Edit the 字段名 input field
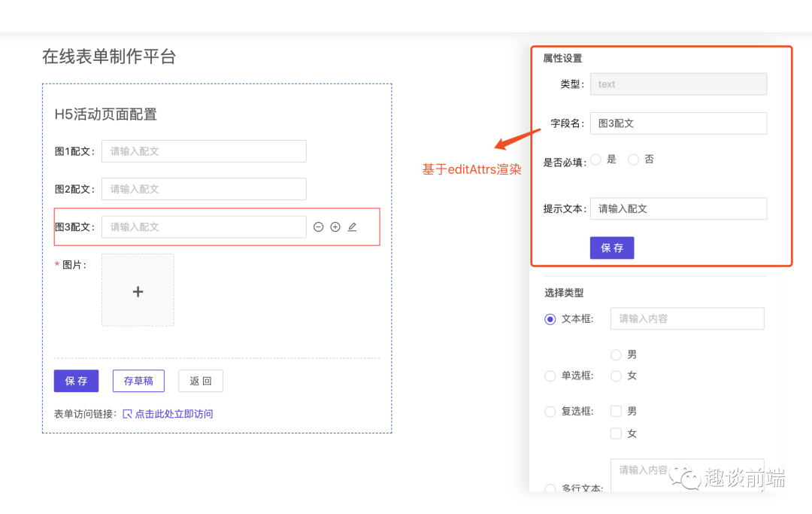812x514 pixels. [x=678, y=123]
